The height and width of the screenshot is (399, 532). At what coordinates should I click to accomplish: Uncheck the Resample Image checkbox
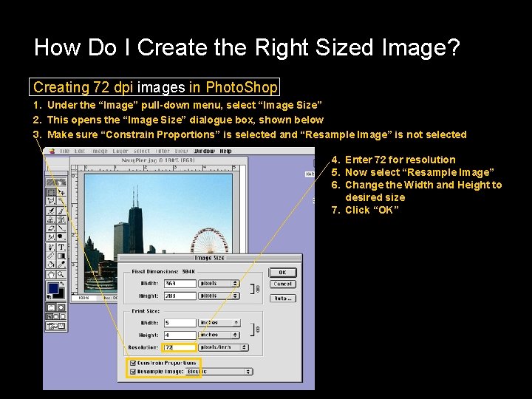(x=133, y=372)
